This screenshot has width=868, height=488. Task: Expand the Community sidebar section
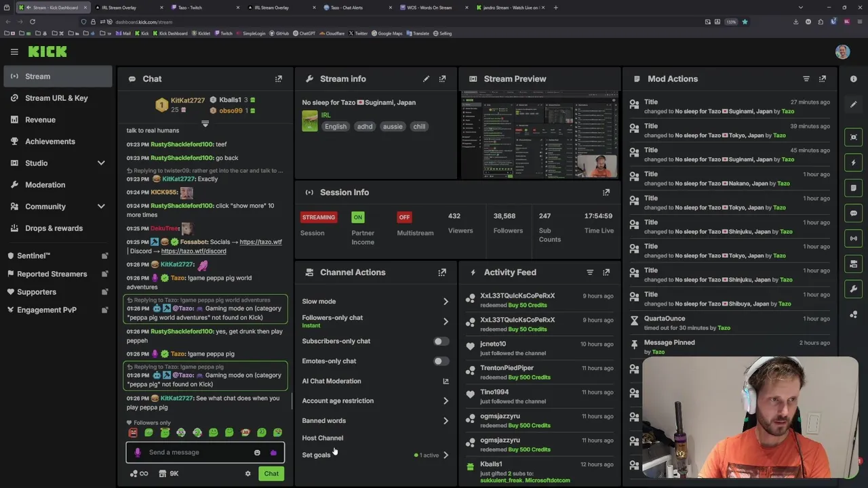coord(101,207)
